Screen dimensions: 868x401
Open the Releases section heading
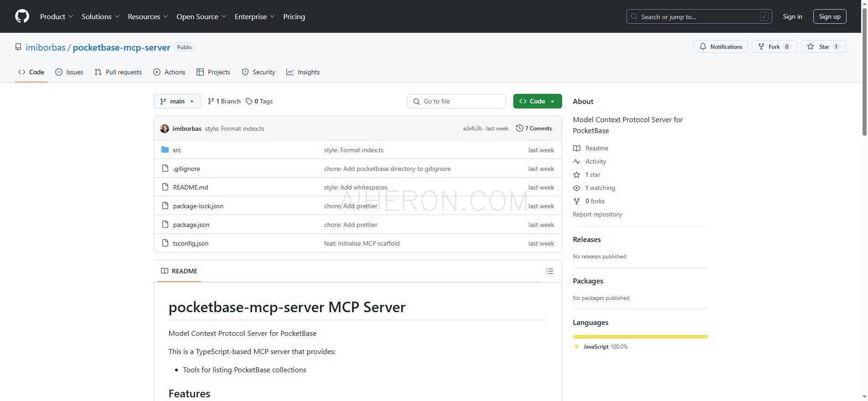pos(587,240)
